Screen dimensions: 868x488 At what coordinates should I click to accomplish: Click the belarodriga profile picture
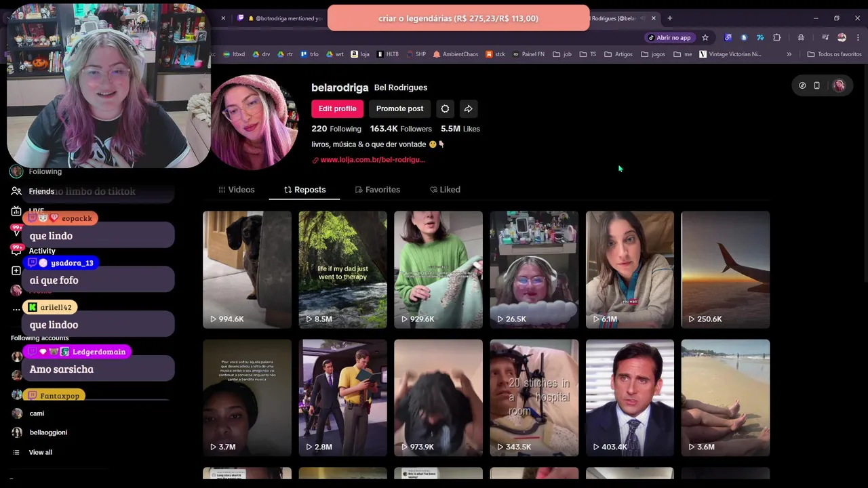254,122
